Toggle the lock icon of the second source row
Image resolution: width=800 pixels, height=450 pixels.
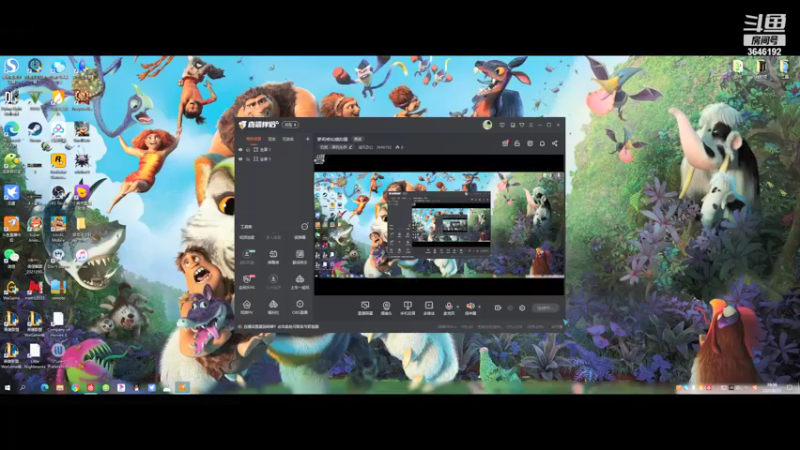(248, 159)
